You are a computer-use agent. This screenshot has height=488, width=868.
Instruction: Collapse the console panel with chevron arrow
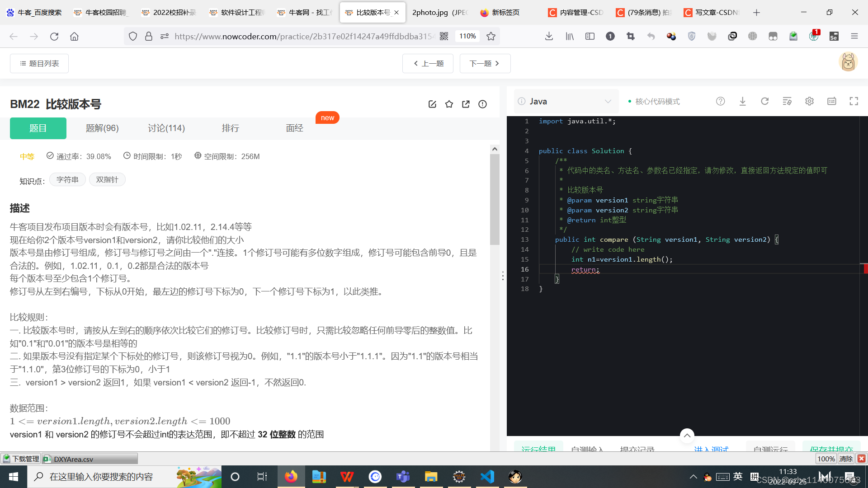pyautogui.click(x=687, y=436)
